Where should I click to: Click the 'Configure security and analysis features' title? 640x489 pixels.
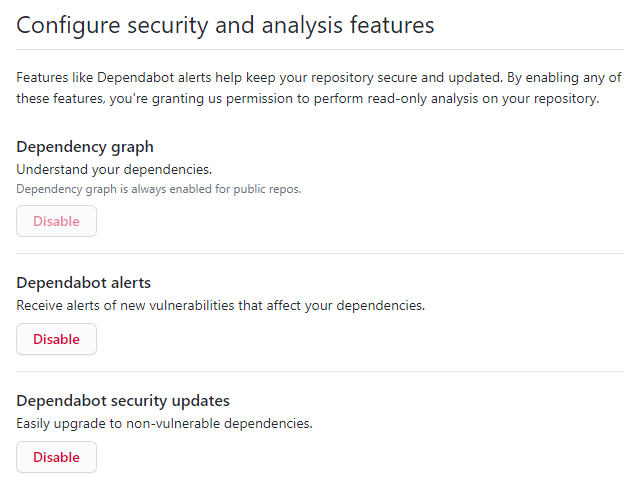(x=225, y=25)
